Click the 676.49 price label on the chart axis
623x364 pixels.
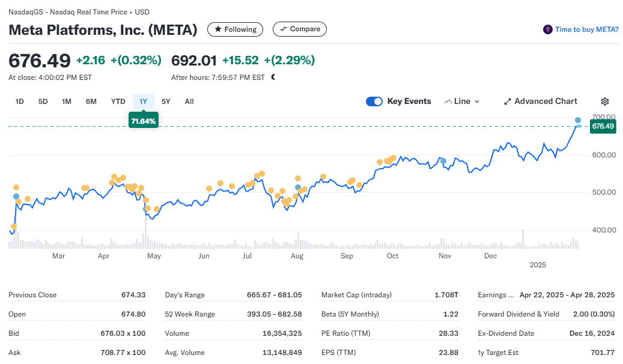pos(603,126)
